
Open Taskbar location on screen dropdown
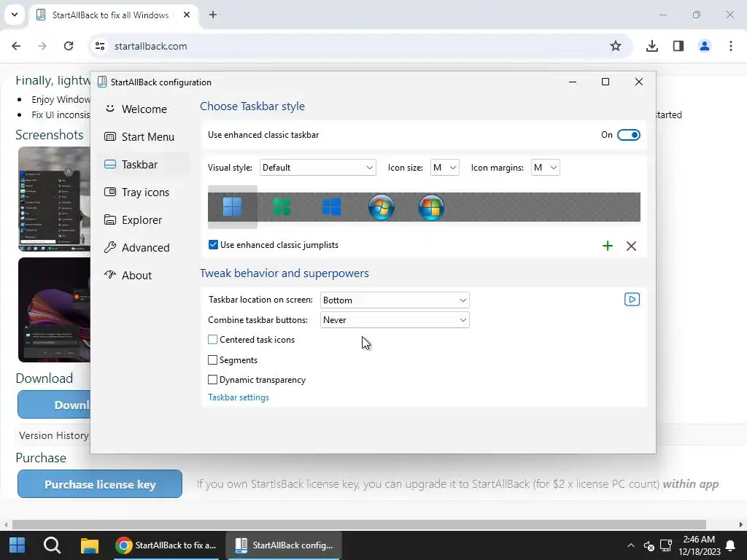click(395, 300)
